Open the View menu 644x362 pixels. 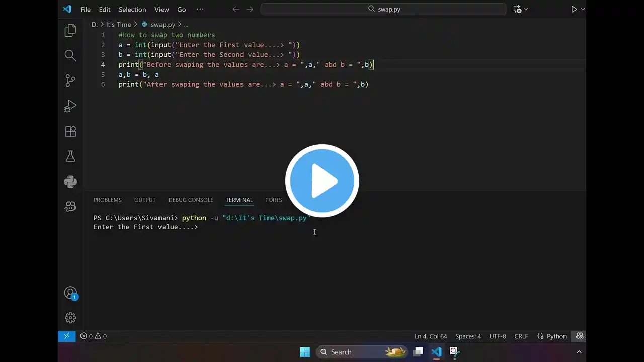pyautogui.click(x=162, y=9)
